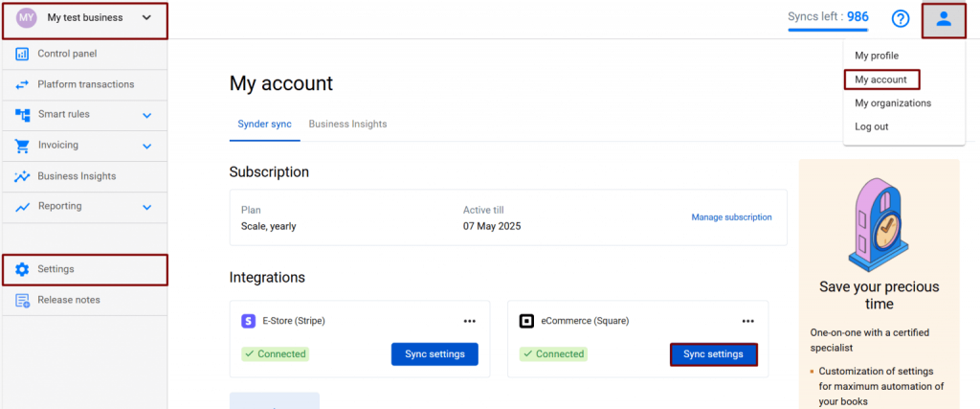The width and height of the screenshot is (980, 409).
Task: Click the Invoicing cart icon
Action: coord(22,146)
